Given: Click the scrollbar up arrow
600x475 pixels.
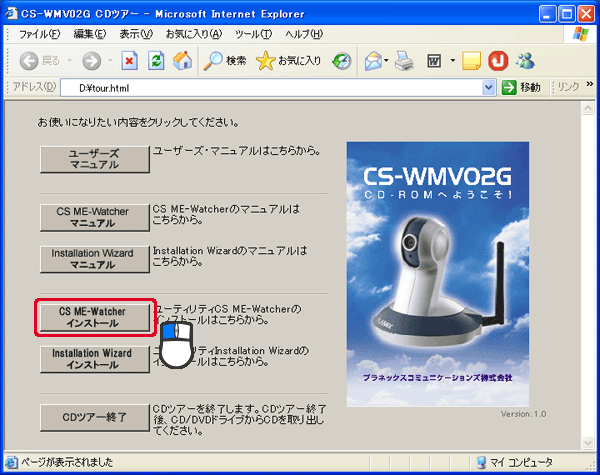Looking at the screenshot, I should [587, 108].
